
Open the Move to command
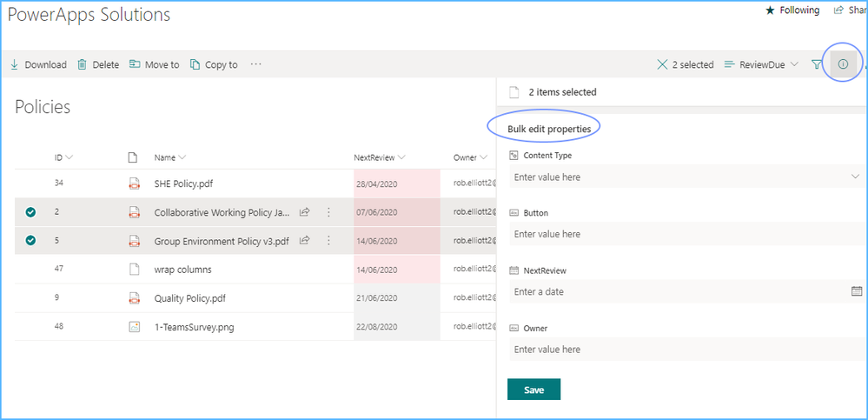154,65
